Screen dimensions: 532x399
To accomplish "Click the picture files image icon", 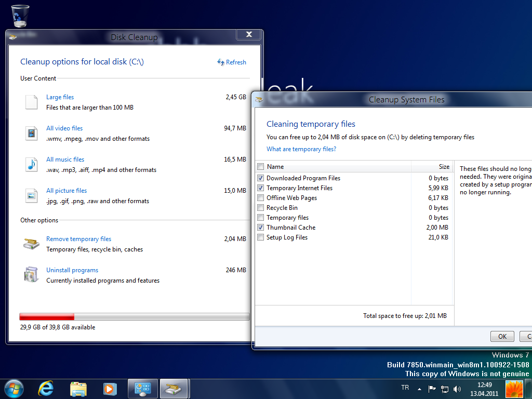I will (x=32, y=196).
